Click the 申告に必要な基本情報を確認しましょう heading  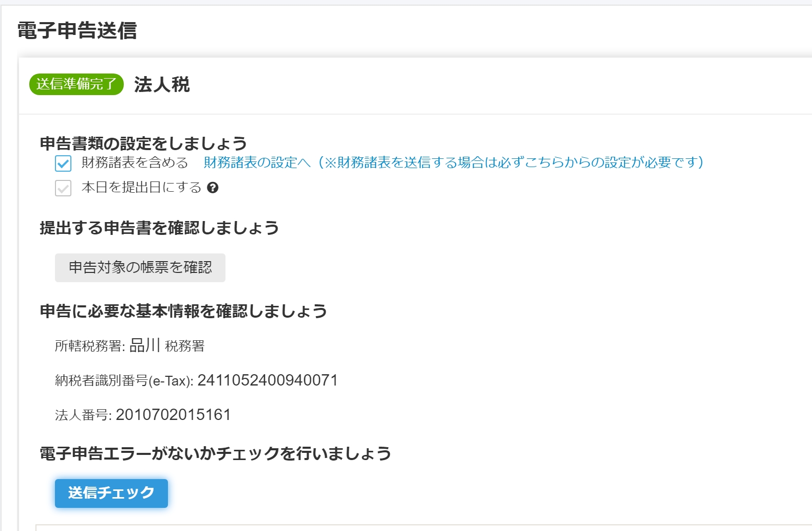point(183,311)
